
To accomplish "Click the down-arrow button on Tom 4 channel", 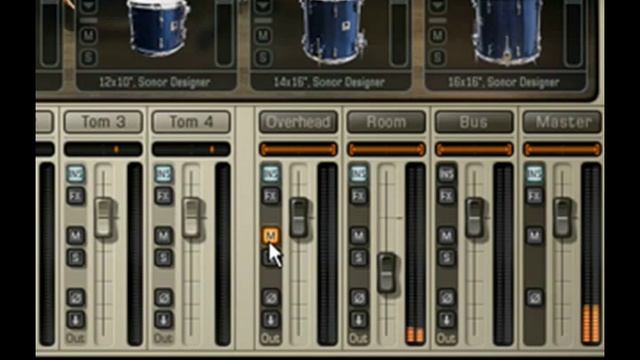I will pos(164,320).
